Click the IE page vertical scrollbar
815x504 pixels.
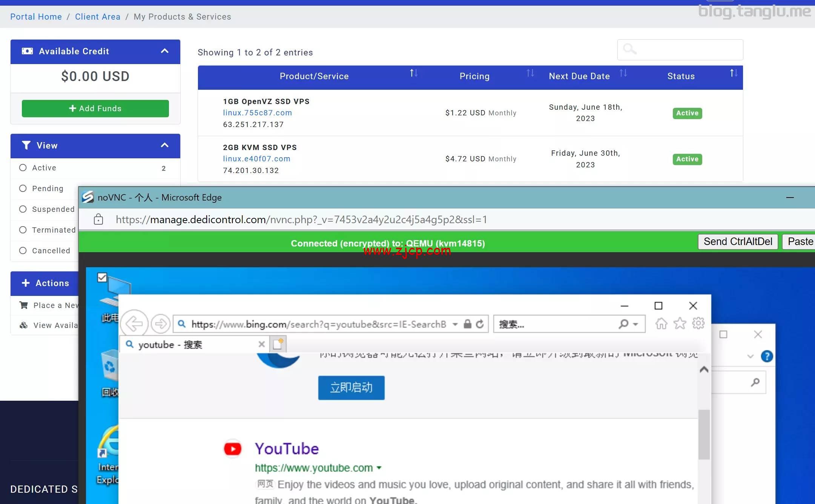[x=704, y=434]
